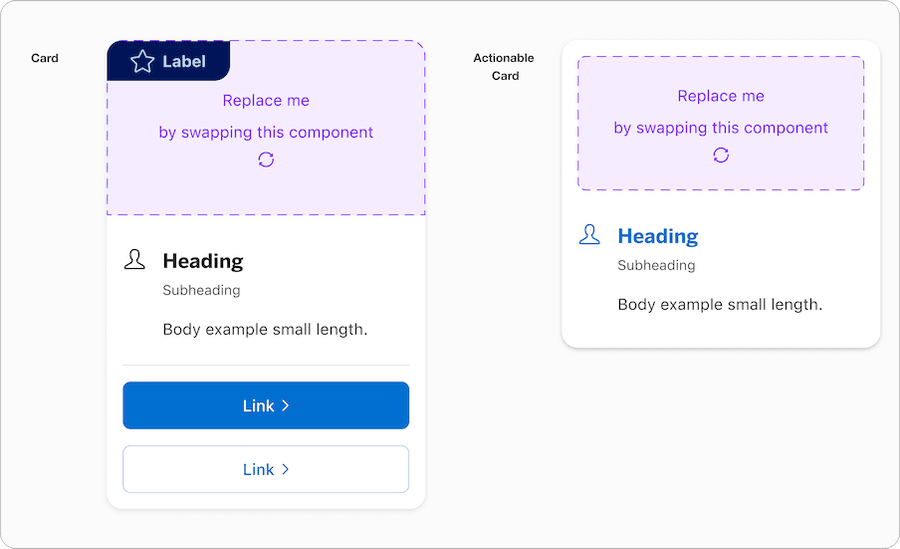Click chevron arrow in the blue Link button
900x549 pixels.
(x=286, y=405)
